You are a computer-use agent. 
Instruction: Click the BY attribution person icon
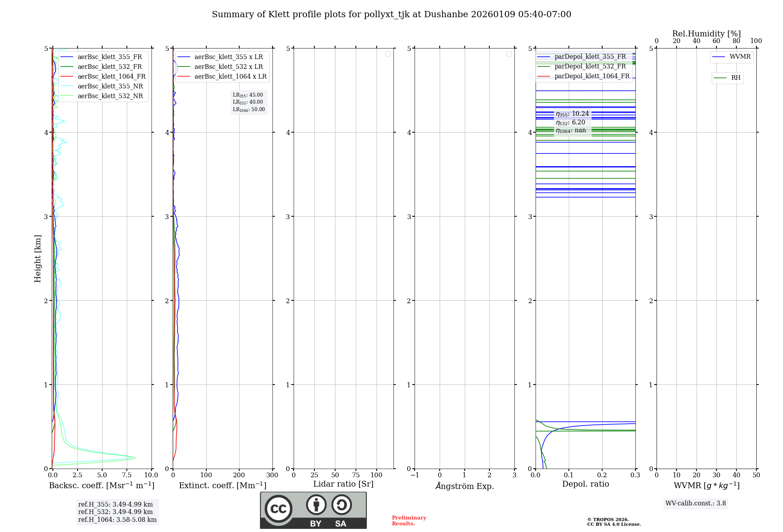pos(316,505)
